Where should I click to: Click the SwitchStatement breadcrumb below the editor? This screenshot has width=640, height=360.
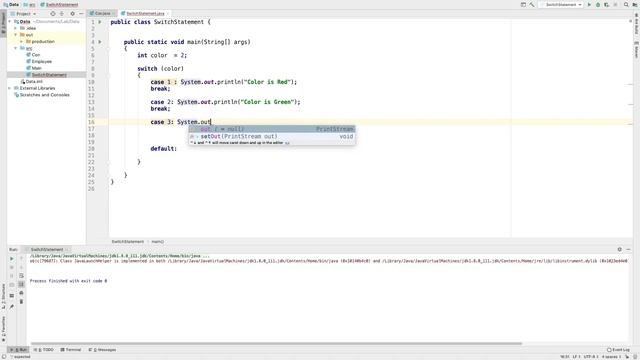[128, 242]
